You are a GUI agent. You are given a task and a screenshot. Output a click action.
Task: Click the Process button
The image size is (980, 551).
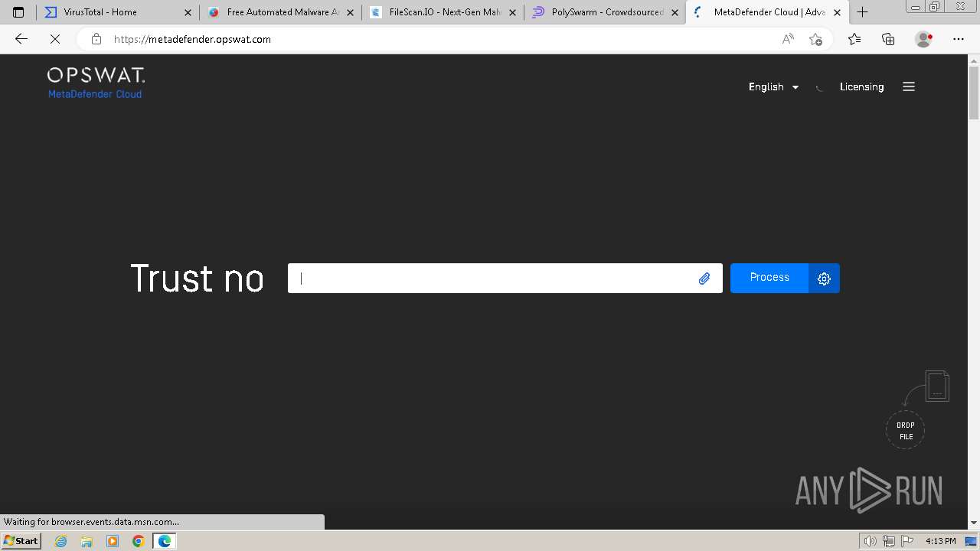[x=769, y=278]
